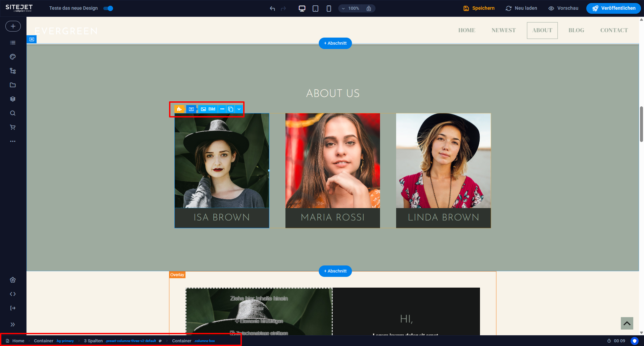
Task: Toggle the 'Teste das neue Design' switch
Action: pos(108,8)
